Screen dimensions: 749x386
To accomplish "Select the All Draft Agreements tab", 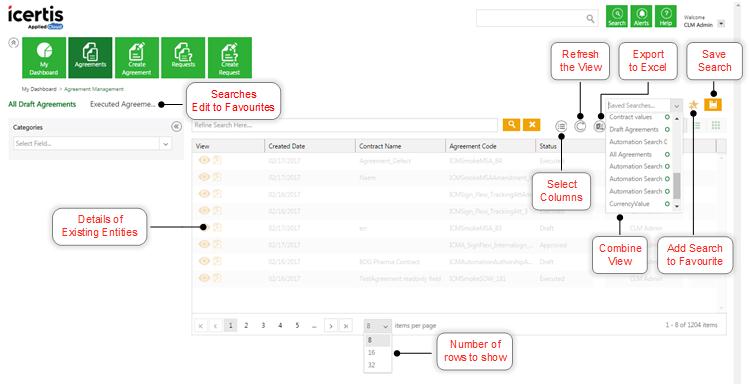I will pyautogui.click(x=42, y=104).
